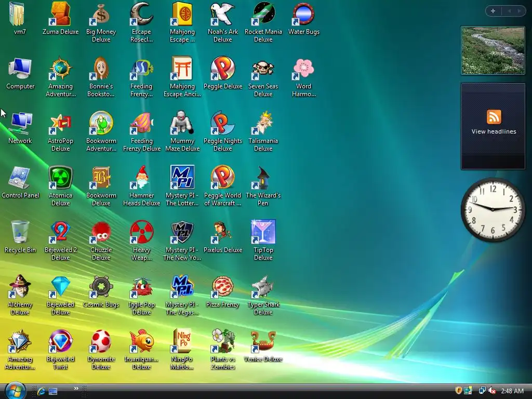
Task: Select the Pixelus Deluxe icon
Action: point(222,232)
